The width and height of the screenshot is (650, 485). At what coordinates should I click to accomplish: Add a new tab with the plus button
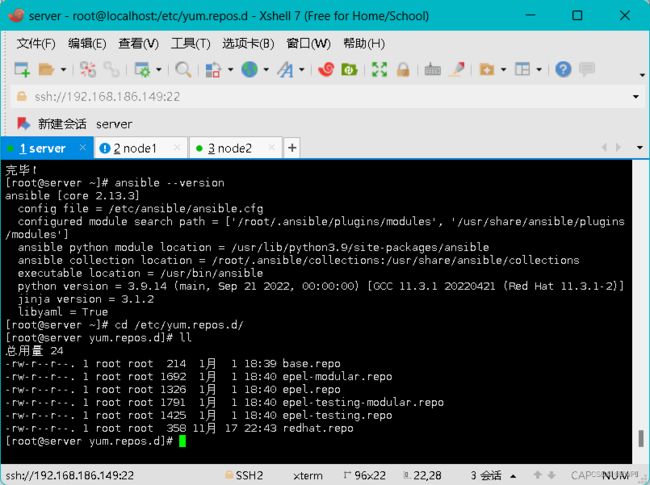point(292,148)
